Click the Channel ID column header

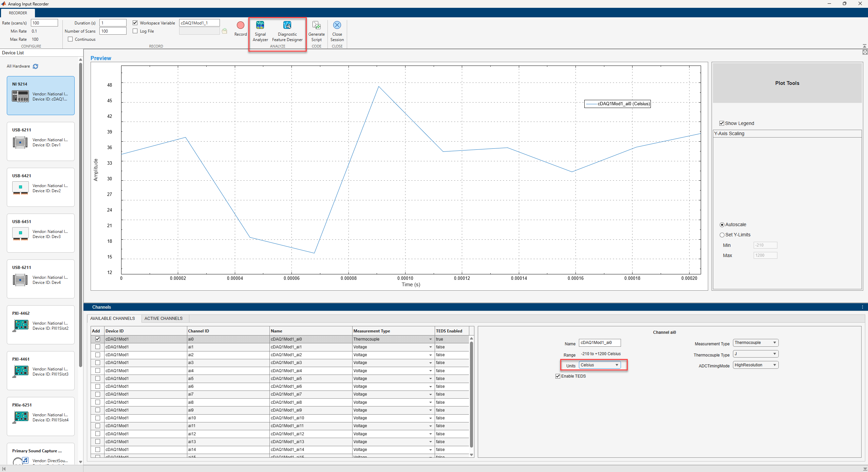(x=228, y=331)
